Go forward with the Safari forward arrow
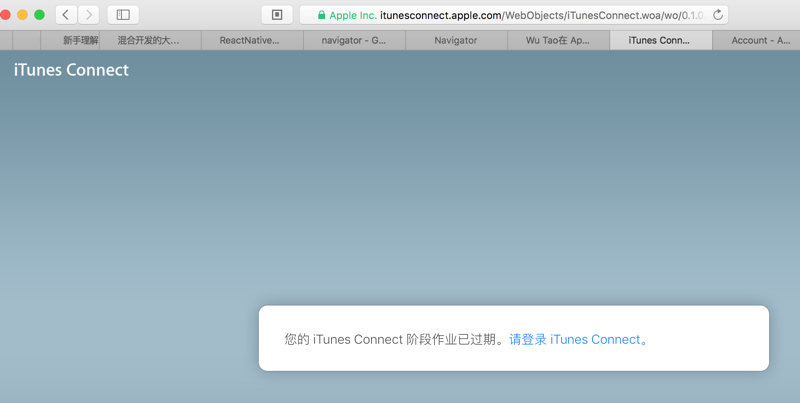 (x=88, y=15)
